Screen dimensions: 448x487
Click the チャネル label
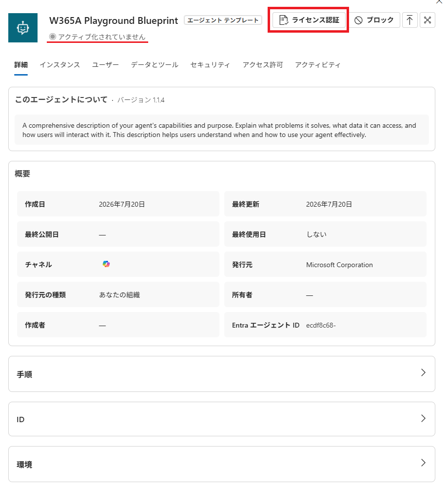point(39,265)
